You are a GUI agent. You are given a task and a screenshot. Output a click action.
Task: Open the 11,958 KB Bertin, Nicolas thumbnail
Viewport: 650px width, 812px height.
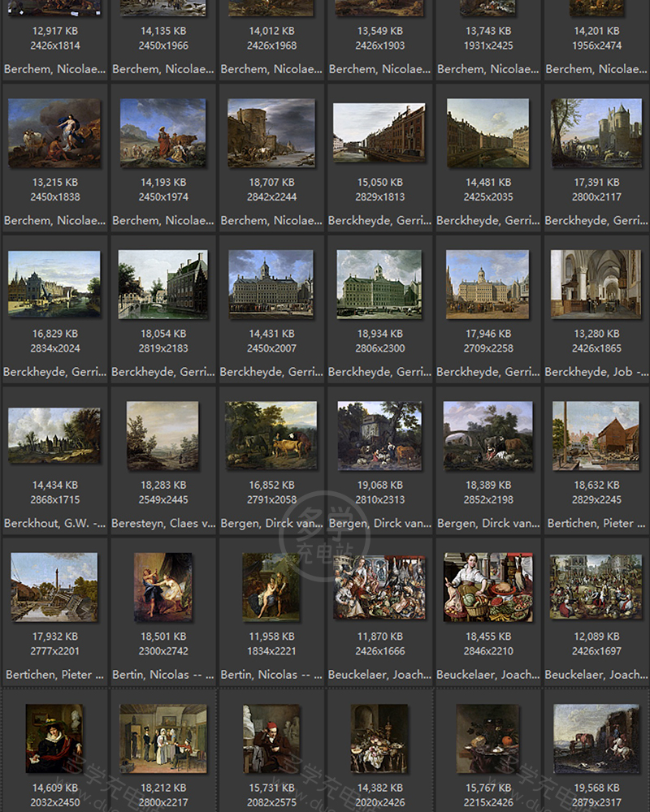[271, 587]
